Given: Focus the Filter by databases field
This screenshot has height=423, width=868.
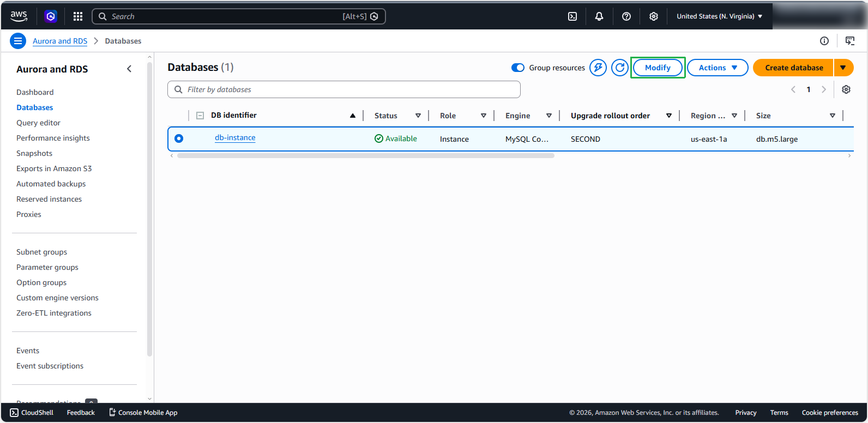Looking at the screenshot, I should (x=344, y=89).
